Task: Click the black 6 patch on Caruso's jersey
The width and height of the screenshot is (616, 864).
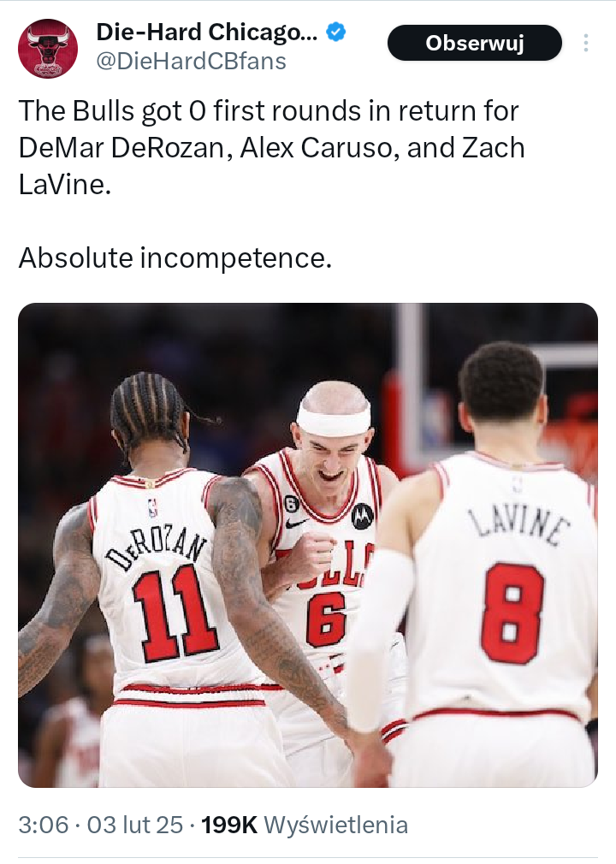Action: 292,504
